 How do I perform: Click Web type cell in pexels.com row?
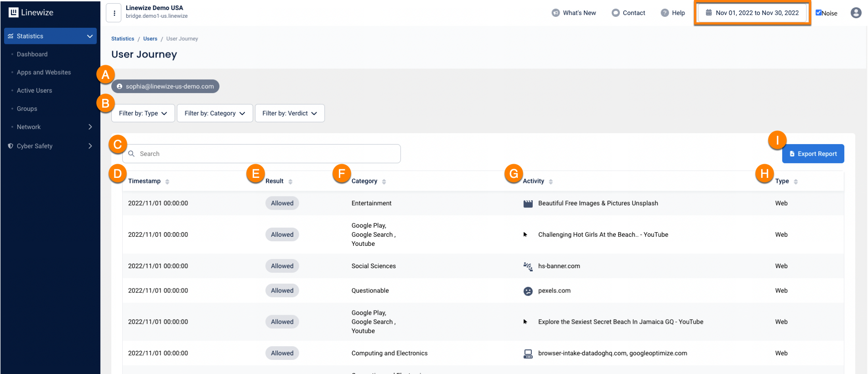pos(781,291)
